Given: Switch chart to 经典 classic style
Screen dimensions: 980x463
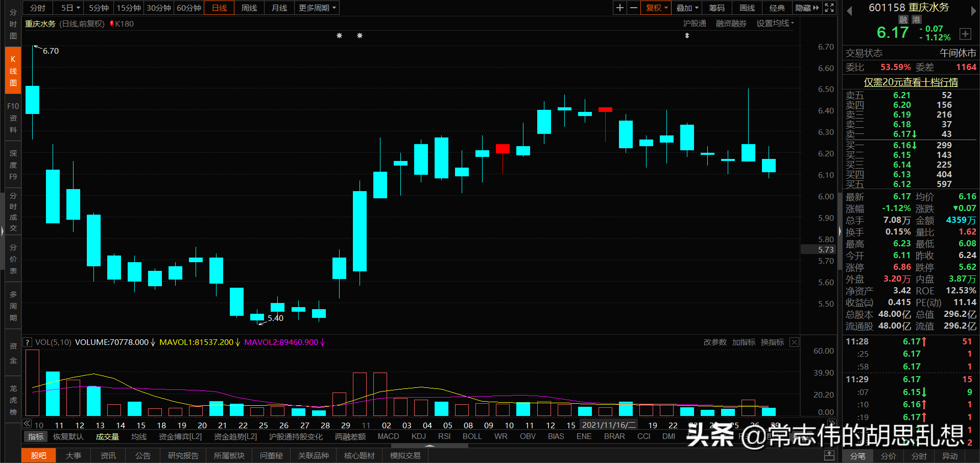Looking at the screenshot, I should [777, 8].
